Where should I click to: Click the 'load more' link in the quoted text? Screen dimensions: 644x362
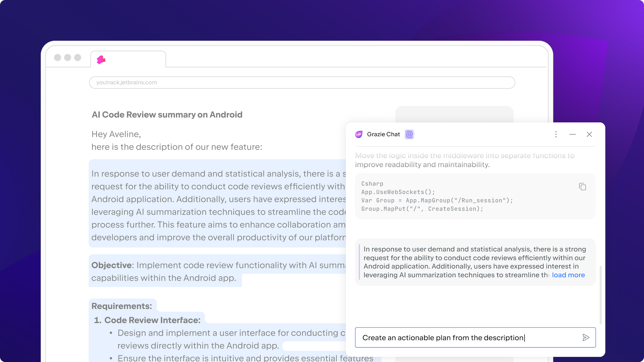(568, 275)
